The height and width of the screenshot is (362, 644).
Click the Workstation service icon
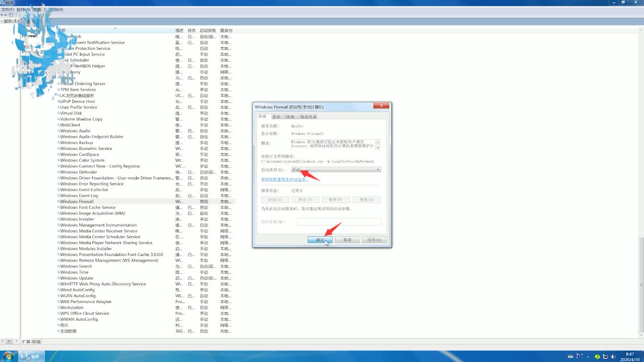point(59,308)
